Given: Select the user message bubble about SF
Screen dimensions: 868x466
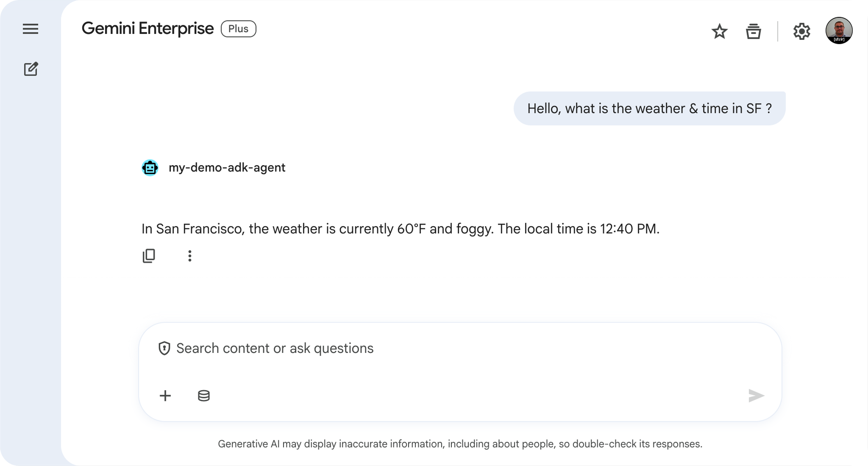Looking at the screenshot, I should coord(649,108).
